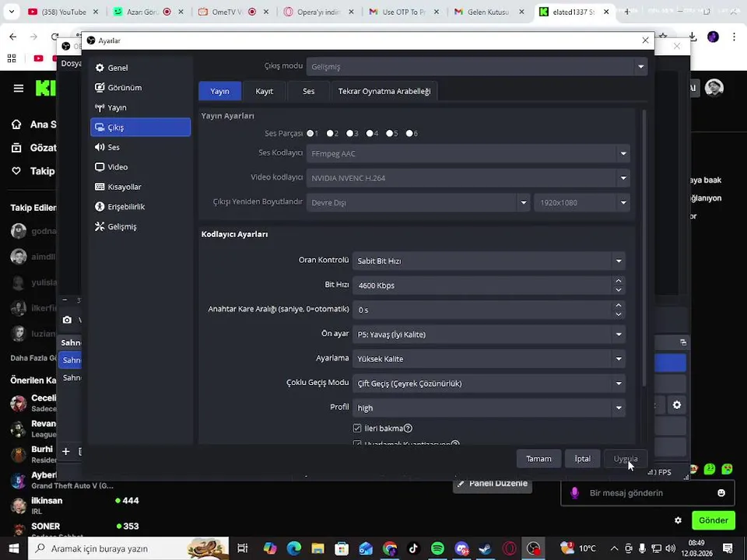Click browser back arrow

pyautogui.click(x=13, y=37)
